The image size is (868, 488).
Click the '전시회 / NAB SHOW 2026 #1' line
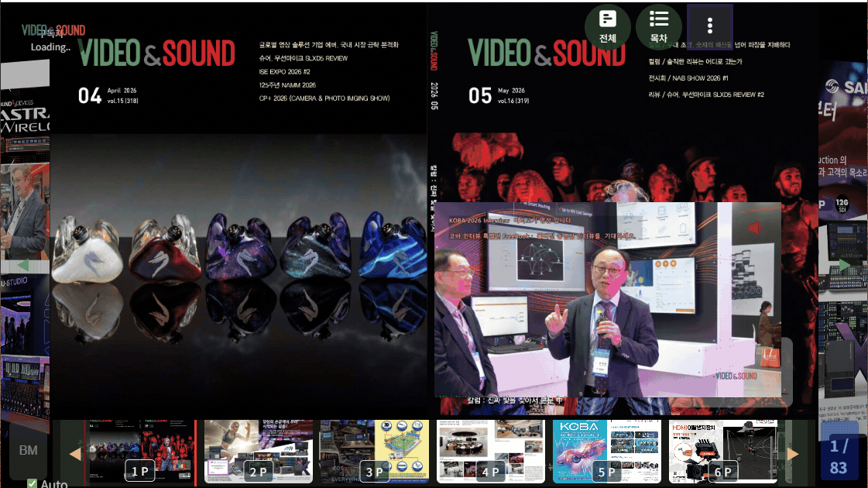[x=688, y=78]
